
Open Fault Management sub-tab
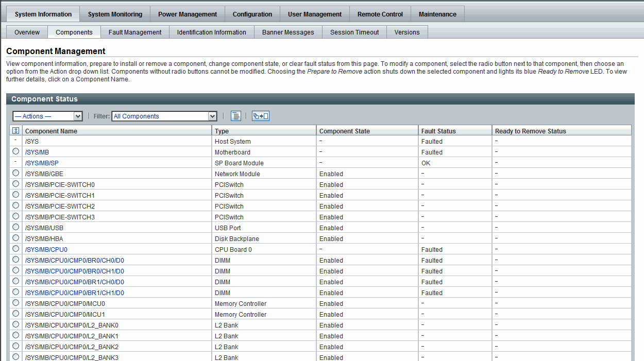135,32
